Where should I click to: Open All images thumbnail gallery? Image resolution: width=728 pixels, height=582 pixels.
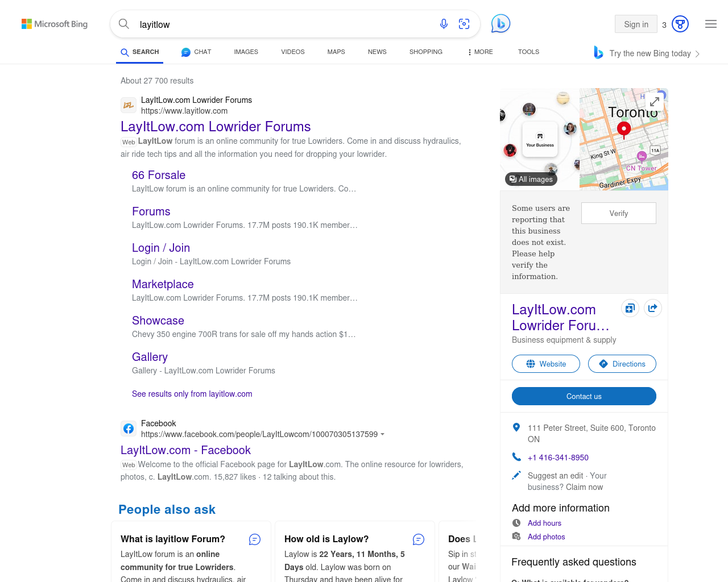[x=531, y=179]
